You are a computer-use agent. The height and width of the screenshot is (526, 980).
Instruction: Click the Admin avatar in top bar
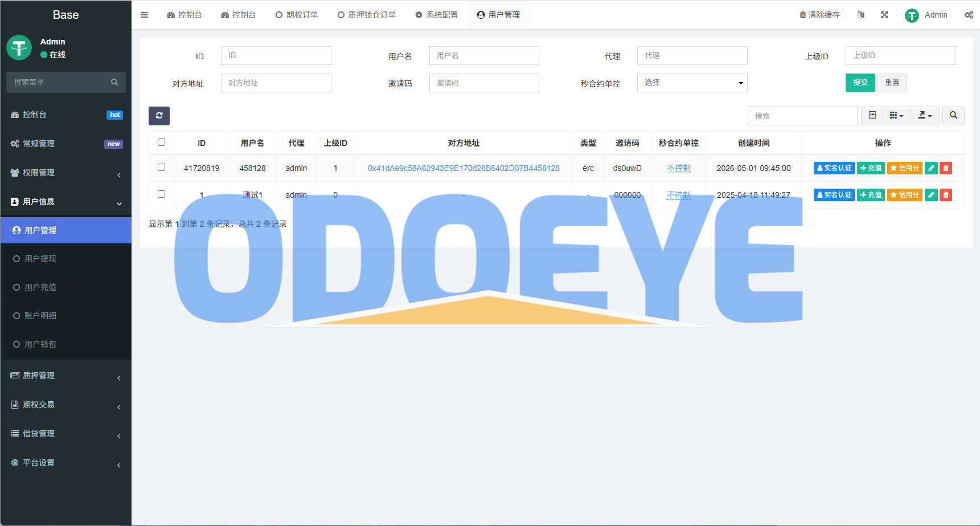pyautogui.click(x=912, y=15)
